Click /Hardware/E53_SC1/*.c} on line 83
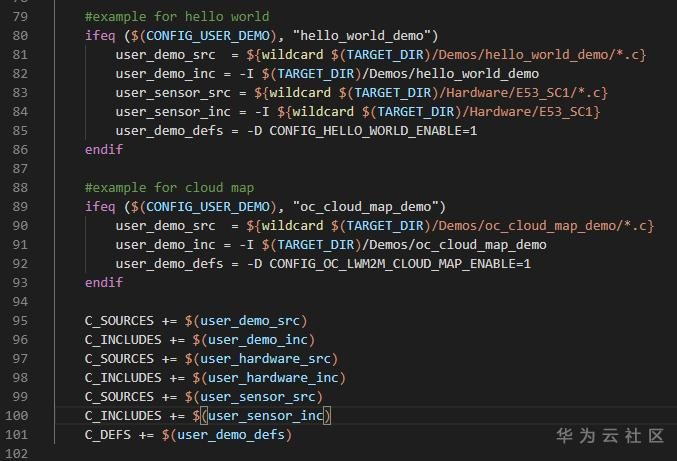 click(523, 93)
